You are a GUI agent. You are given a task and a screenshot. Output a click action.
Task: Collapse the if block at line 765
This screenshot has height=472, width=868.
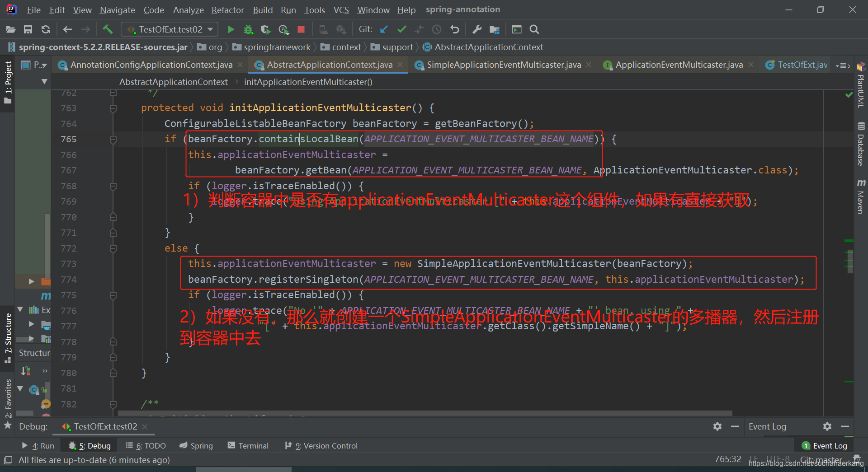pos(113,140)
